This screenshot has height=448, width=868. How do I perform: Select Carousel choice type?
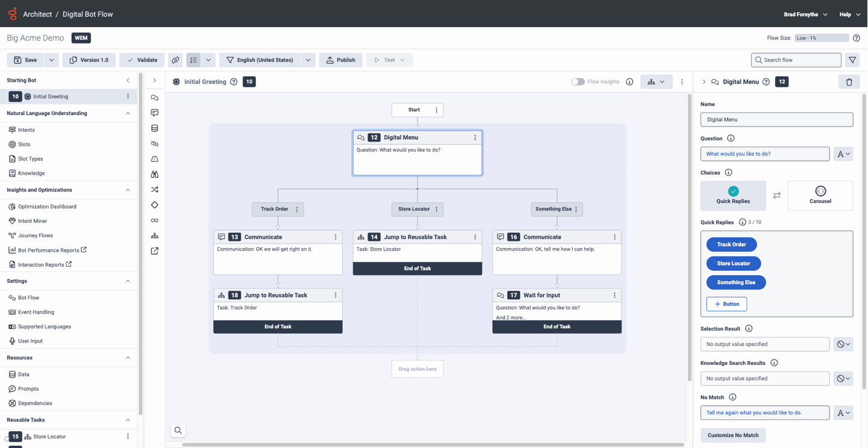coord(820,196)
